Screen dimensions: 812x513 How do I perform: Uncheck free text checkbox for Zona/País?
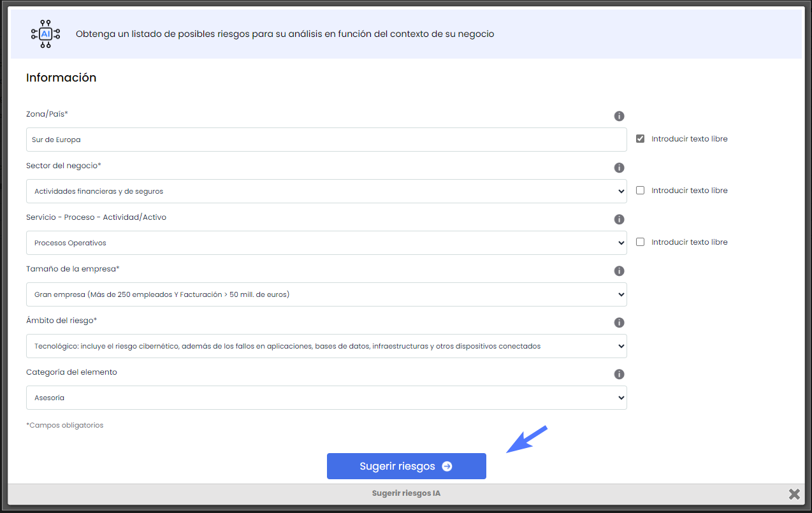[641, 139]
